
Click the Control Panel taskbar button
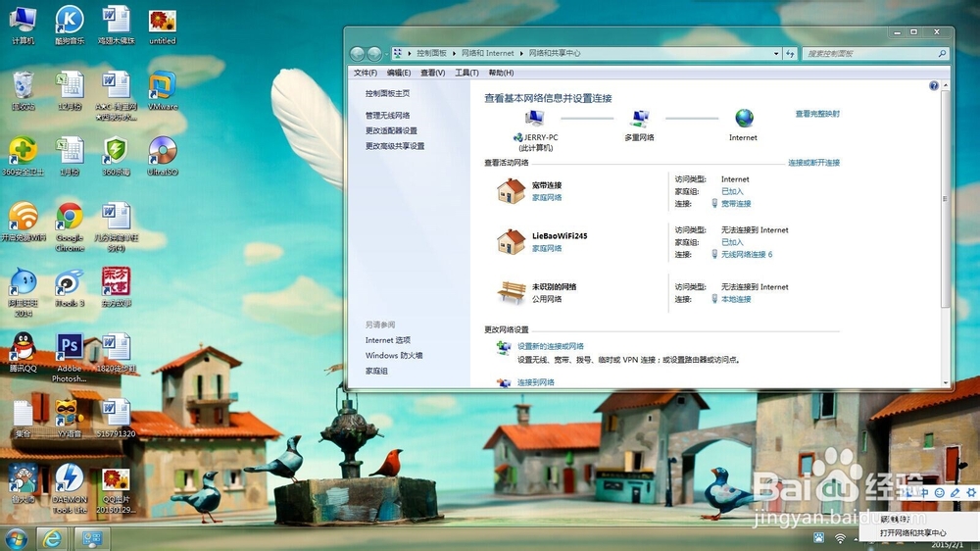click(92, 538)
